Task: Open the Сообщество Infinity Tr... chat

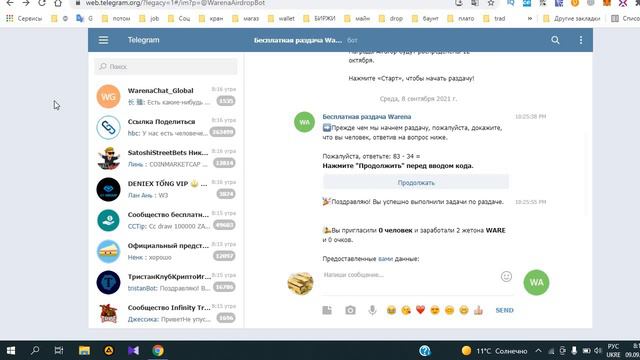Action: [x=166, y=313]
